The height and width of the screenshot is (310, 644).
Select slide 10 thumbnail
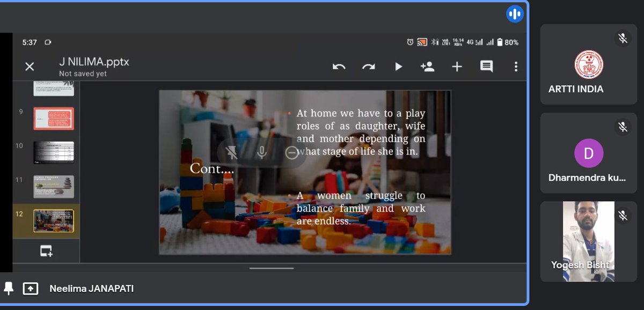tap(54, 152)
